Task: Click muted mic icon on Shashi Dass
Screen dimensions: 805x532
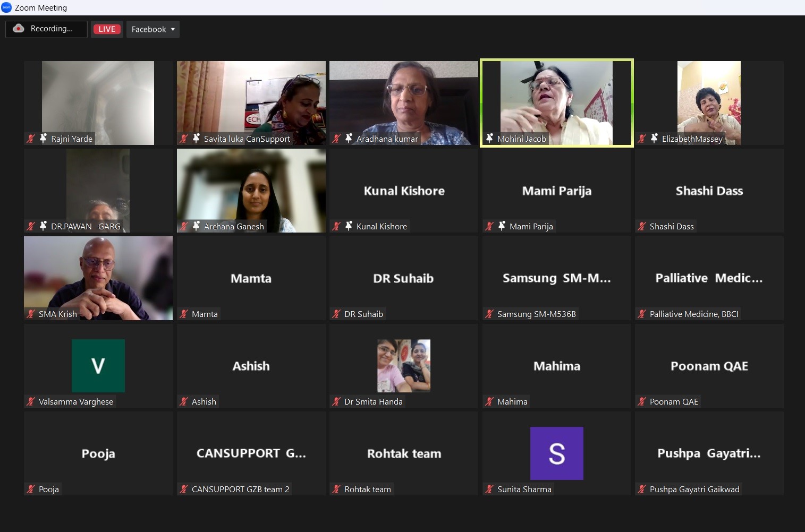Action: [642, 226]
